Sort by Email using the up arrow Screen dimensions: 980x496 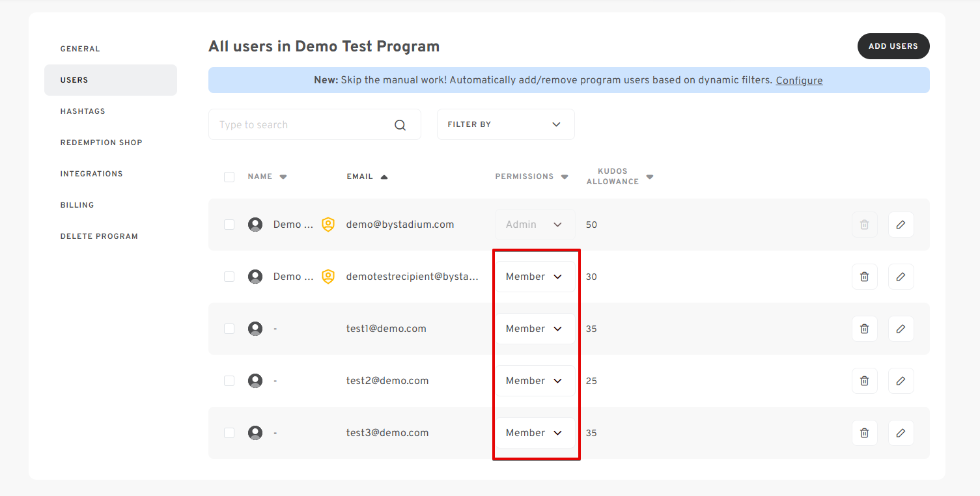(384, 177)
